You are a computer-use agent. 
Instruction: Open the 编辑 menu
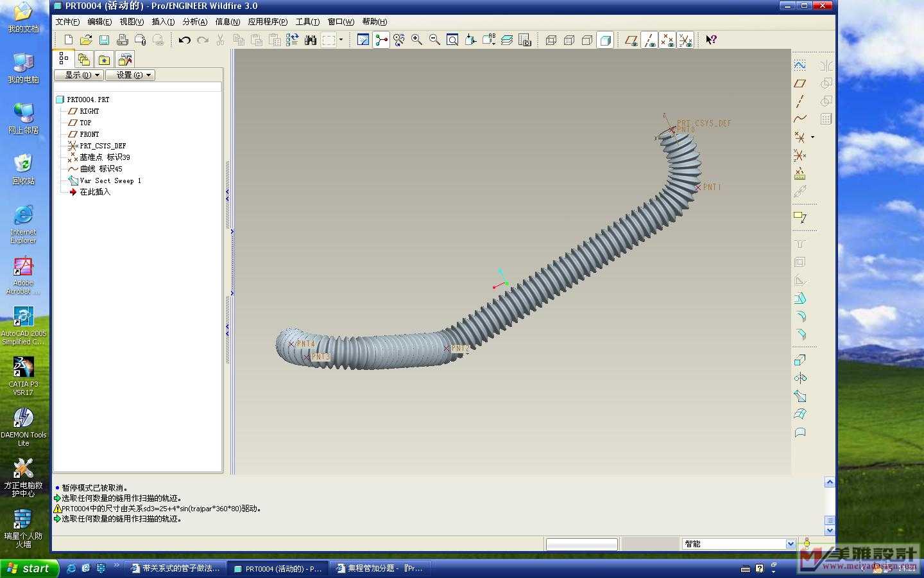[99, 22]
